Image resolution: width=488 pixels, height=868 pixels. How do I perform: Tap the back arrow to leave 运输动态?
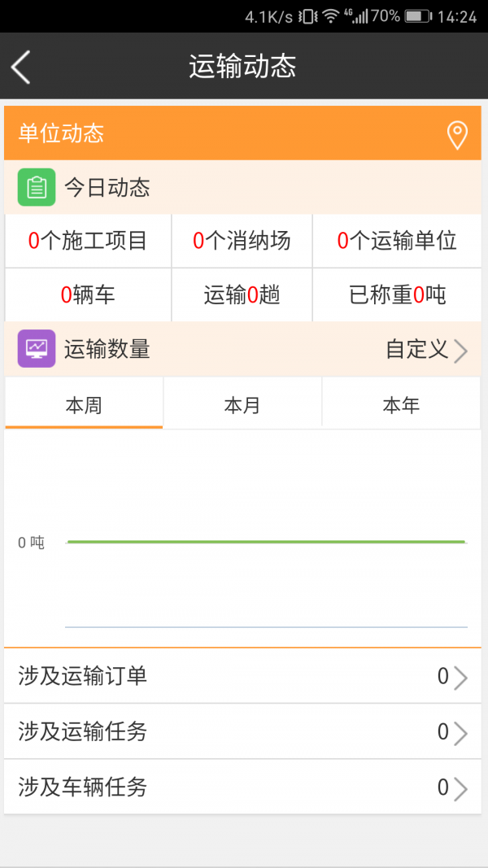coord(20,67)
